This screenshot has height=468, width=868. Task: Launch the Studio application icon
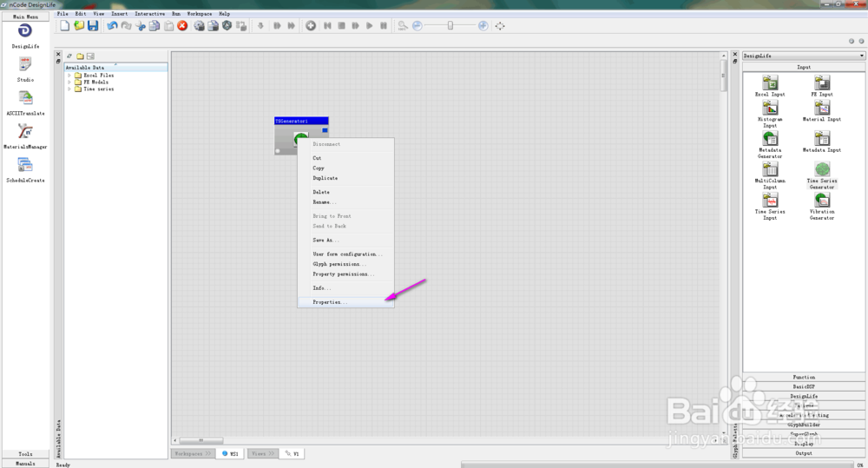click(x=25, y=64)
